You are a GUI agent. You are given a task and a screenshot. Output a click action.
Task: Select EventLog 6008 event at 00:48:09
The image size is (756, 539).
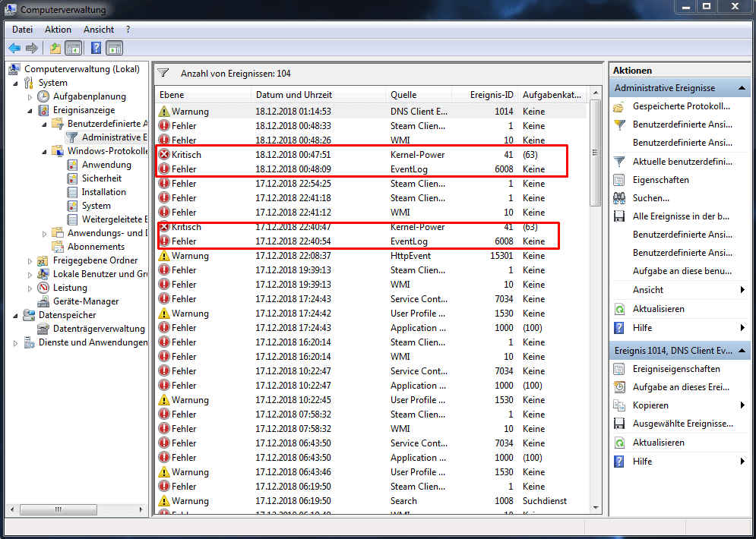(372, 169)
